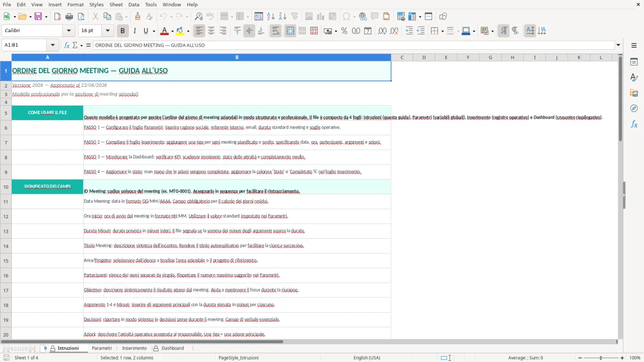Viewport: 644px width, 362px height.
Task: Align text to the right
Action: pyautogui.click(x=223, y=31)
